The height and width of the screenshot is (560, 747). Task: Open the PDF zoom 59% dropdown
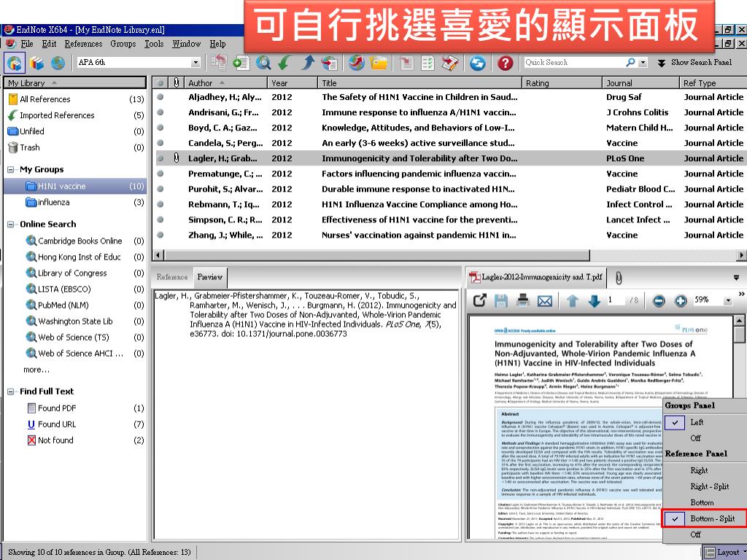pyautogui.click(x=727, y=300)
